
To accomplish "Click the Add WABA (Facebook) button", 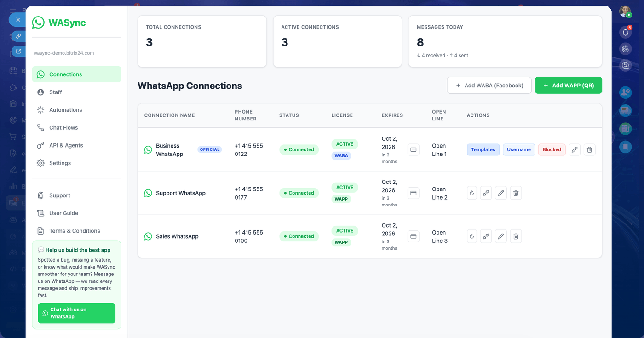I will [x=489, y=86].
